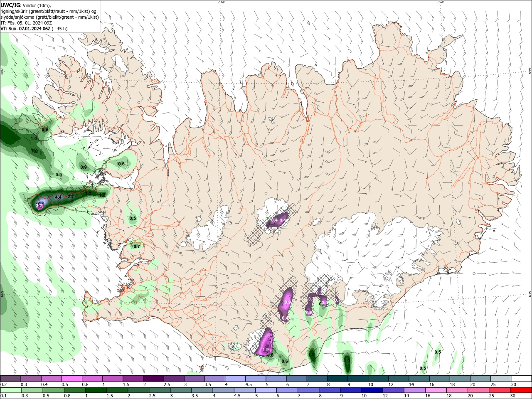The image size is (532, 399).
Task: Click the 'Vindur (10m),' text in header
Action: pos(36,5)
